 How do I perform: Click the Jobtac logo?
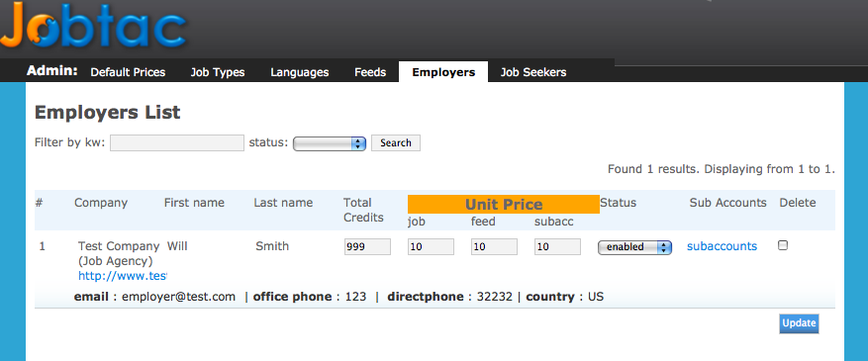click(93, 24)
